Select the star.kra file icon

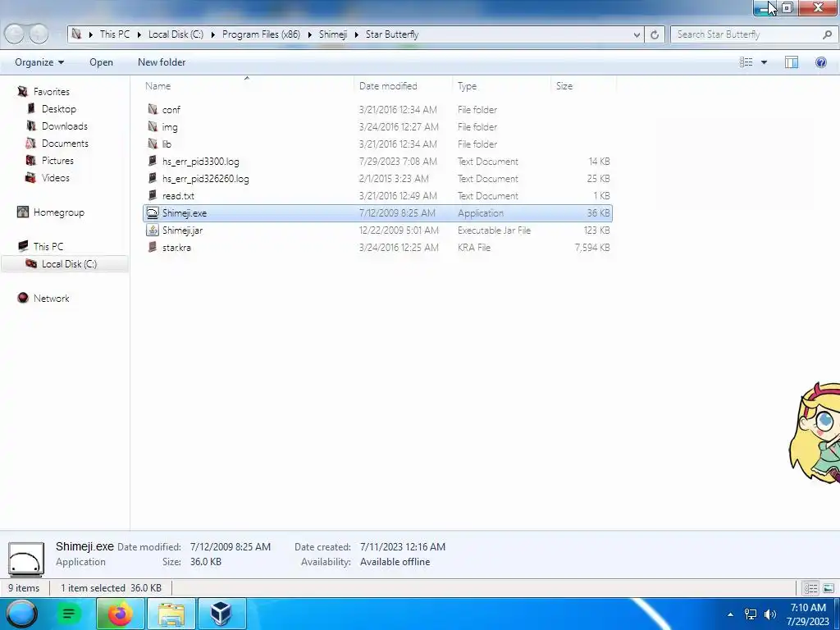[153, 247]
